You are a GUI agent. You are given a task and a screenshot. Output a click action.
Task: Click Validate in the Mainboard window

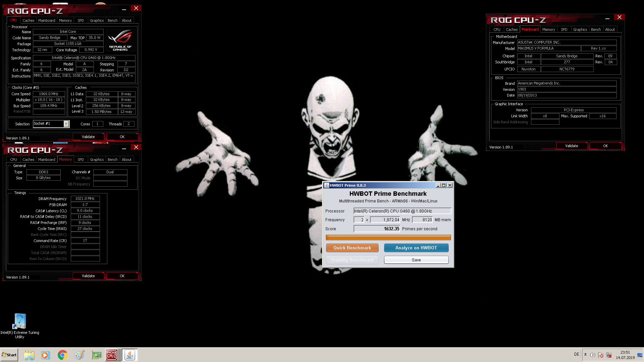click(x=572, y=146)
